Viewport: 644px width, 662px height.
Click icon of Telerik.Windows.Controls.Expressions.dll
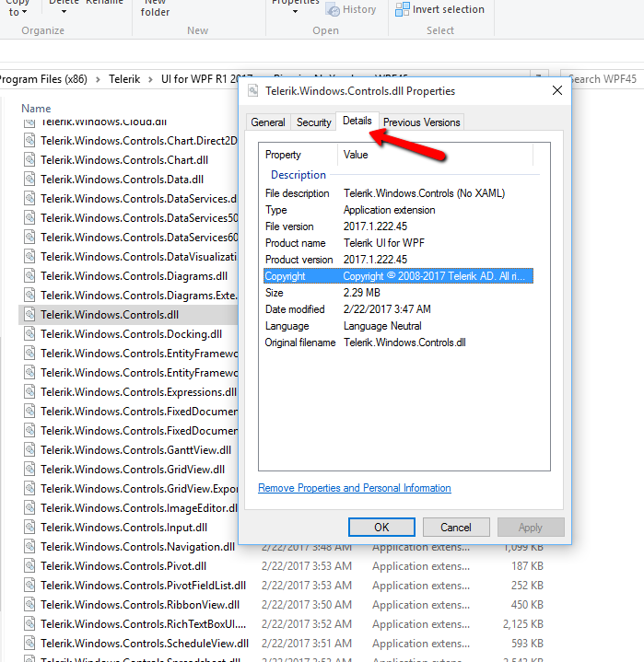[29, 392]
